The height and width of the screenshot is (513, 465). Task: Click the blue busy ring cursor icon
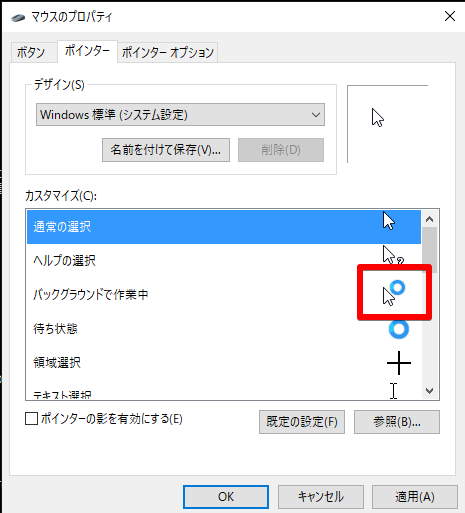click(x=399, y=329)
